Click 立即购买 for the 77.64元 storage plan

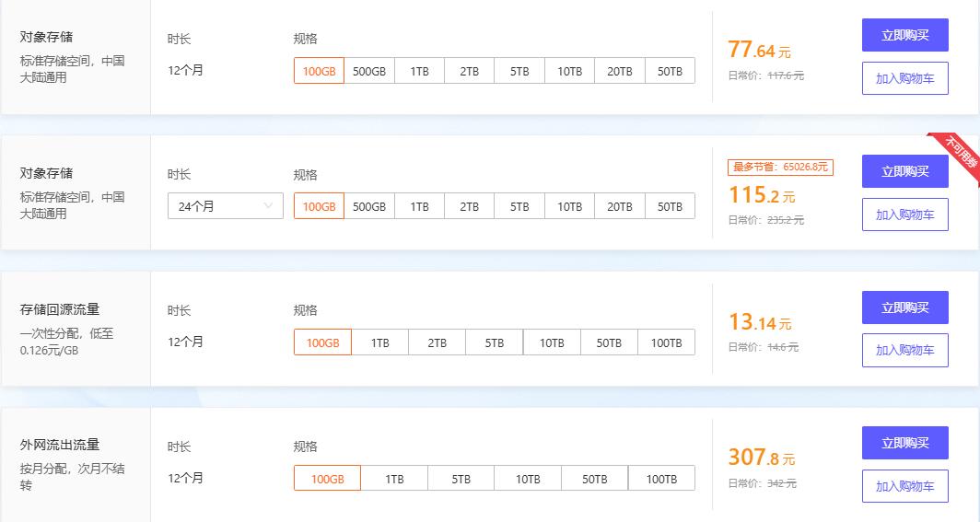click(x=904, y=36)
